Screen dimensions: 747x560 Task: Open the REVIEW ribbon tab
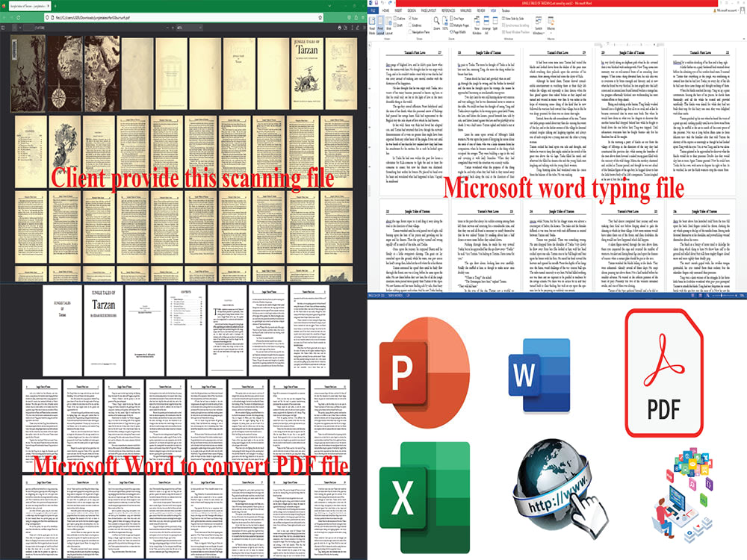[481, 10]
